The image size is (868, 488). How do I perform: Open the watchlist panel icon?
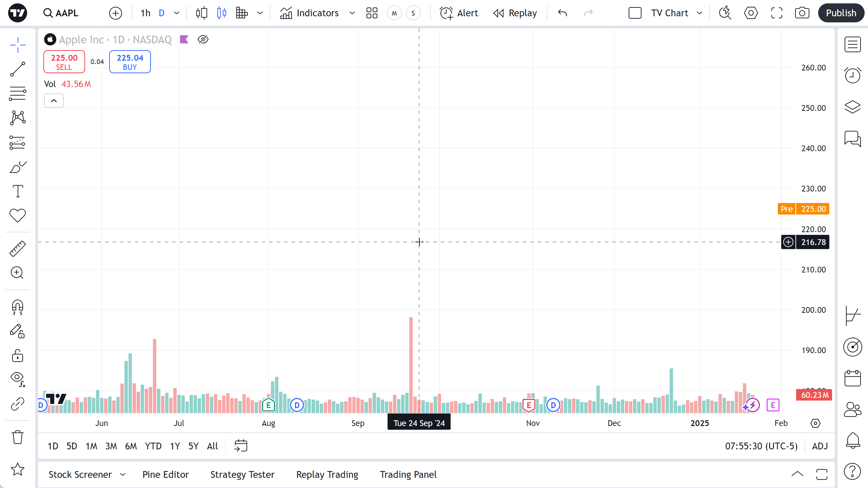click(x=852, y=44)
